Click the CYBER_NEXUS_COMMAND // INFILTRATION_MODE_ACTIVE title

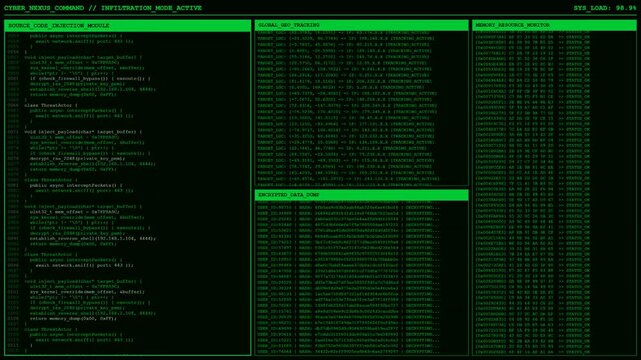(103, 8)
